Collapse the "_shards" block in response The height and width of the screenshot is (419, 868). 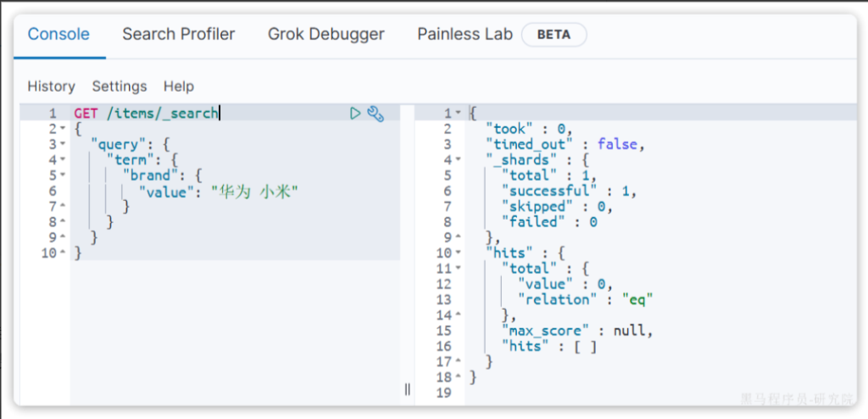[459, 160]
